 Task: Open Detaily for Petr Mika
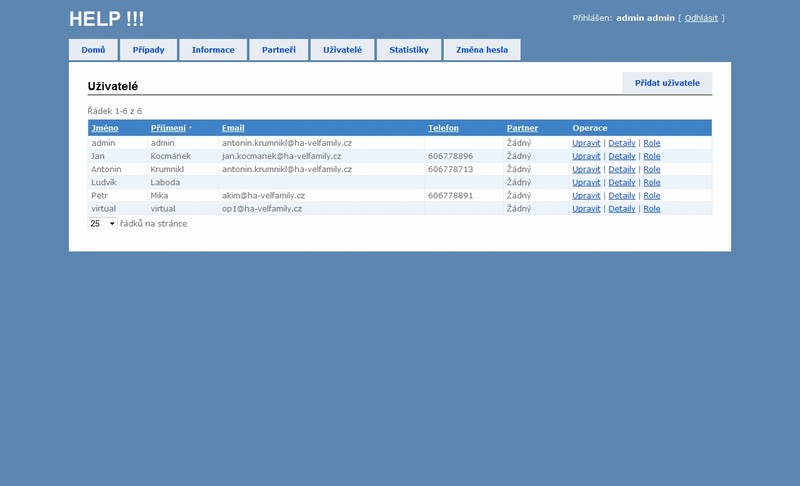click(622, 195)
